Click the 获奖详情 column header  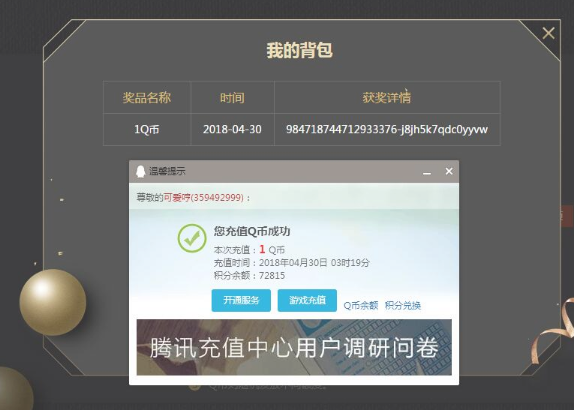point(387,97)
